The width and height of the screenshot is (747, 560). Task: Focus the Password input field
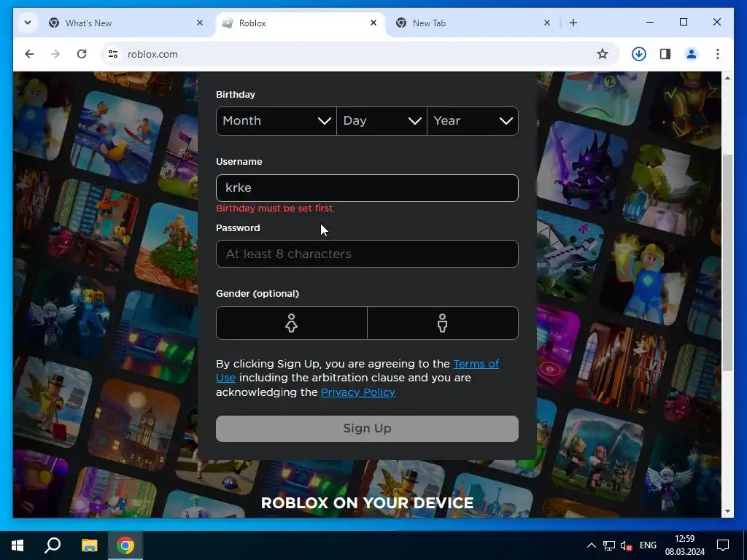(367, 254)
